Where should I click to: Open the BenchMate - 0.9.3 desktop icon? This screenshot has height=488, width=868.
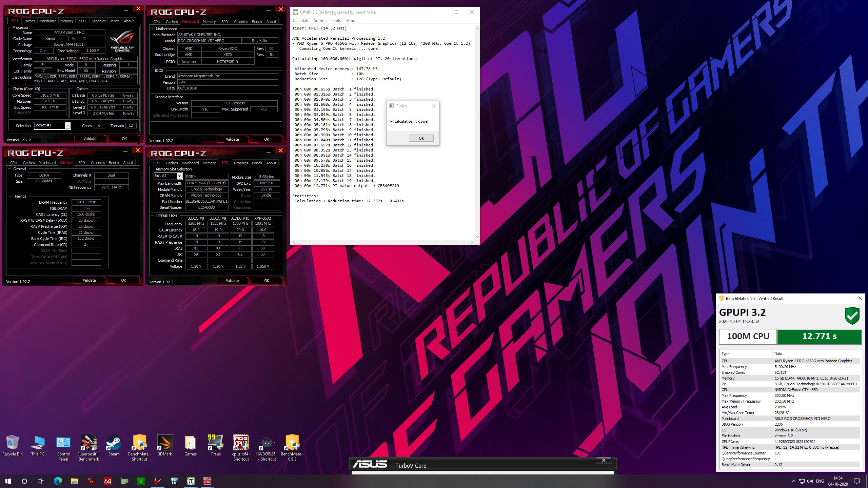point(292,448)
